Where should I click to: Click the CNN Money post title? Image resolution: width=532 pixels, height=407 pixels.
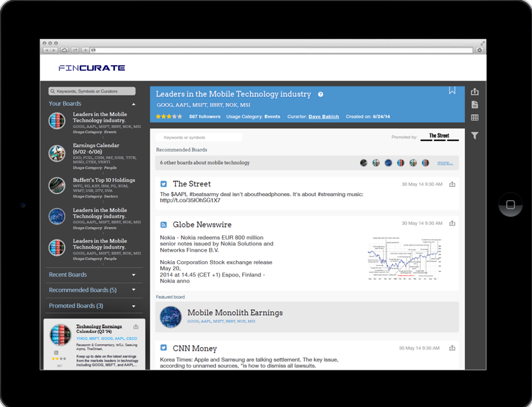pyautogui.click(x=195, y=348)
